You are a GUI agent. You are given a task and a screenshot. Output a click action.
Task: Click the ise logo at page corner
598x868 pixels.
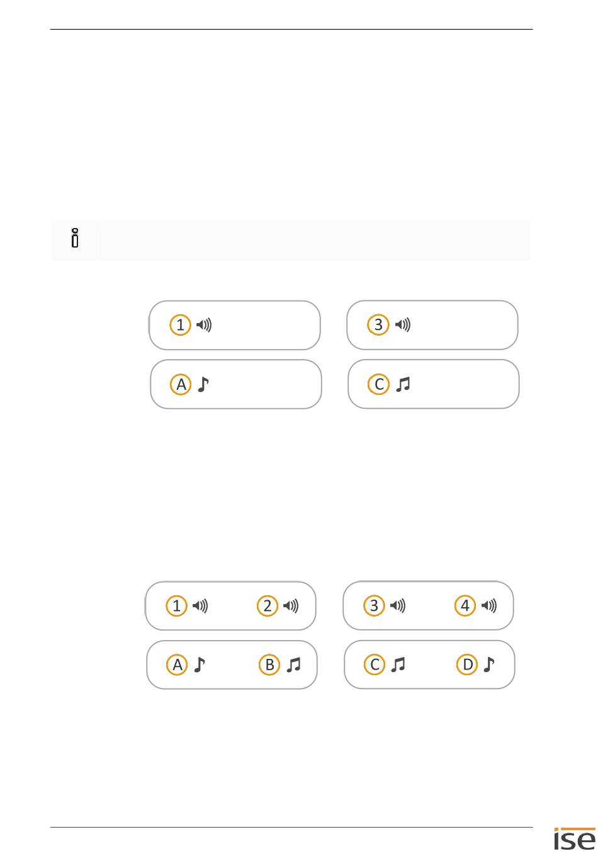pyautogui.click(x=574, y=840)
